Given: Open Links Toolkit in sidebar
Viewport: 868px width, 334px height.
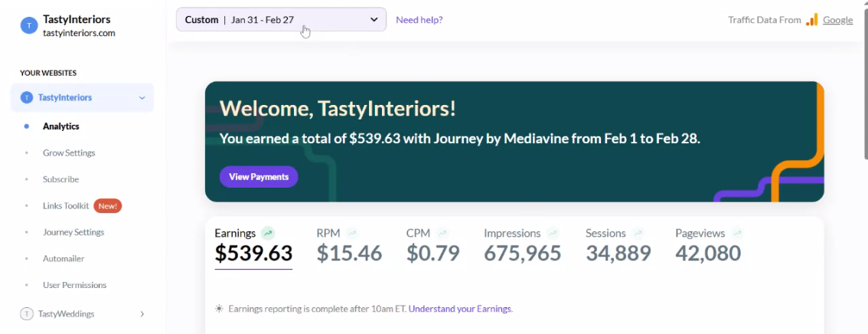Looking at the screenshot, I should point(65,206).
